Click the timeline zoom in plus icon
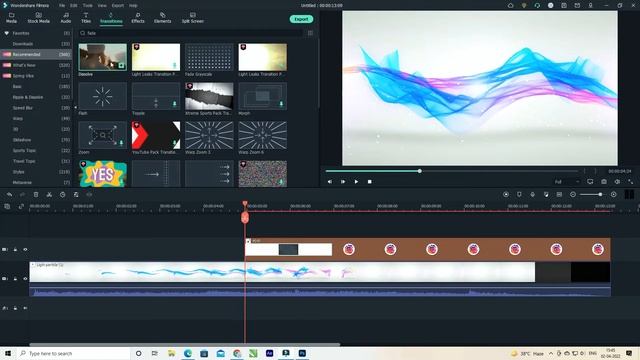640x360 pixels. pos(613,195)
